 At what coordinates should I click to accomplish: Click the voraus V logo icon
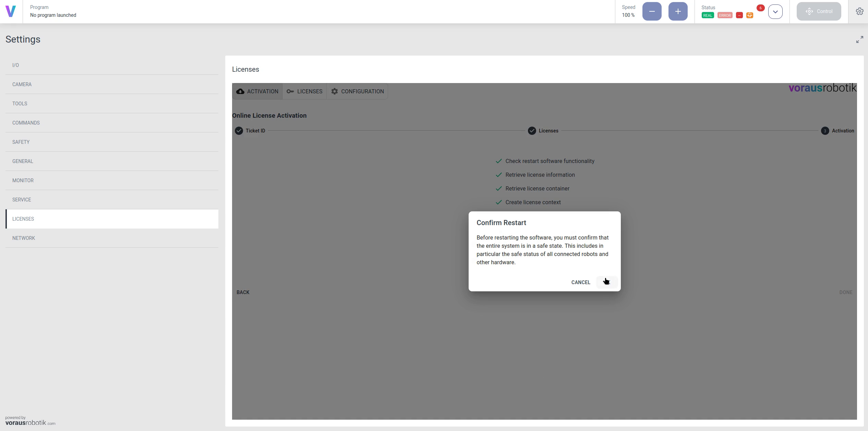coord(11,11)
